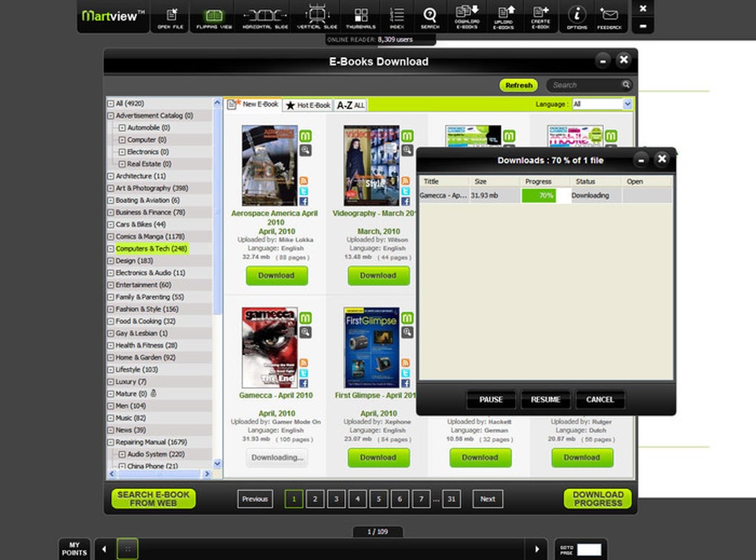Expand the Repairing Manual category
The width and height of the screenshot is (756, 560).
[x=110, y=442]
